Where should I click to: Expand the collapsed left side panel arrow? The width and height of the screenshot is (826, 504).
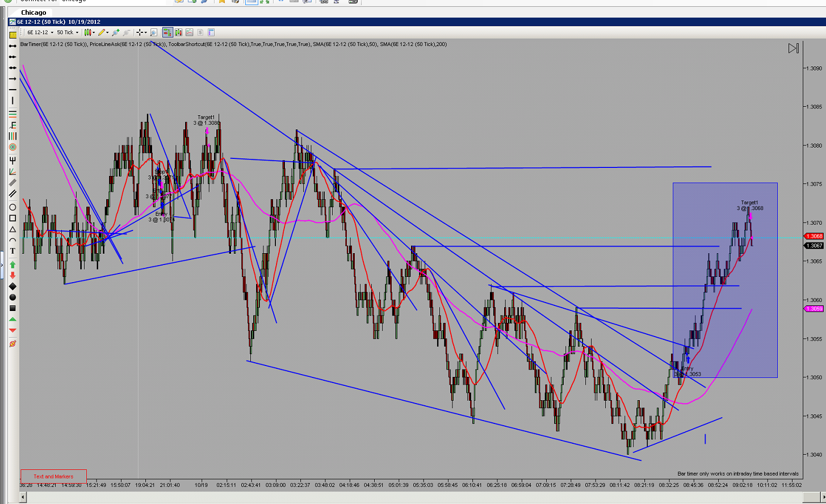[x=2, y=264]
